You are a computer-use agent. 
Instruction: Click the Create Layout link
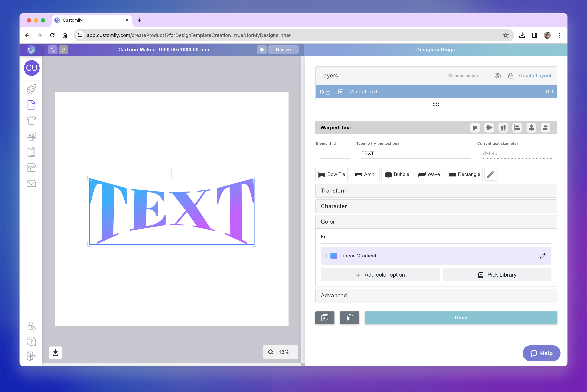[x=535, y=76]
